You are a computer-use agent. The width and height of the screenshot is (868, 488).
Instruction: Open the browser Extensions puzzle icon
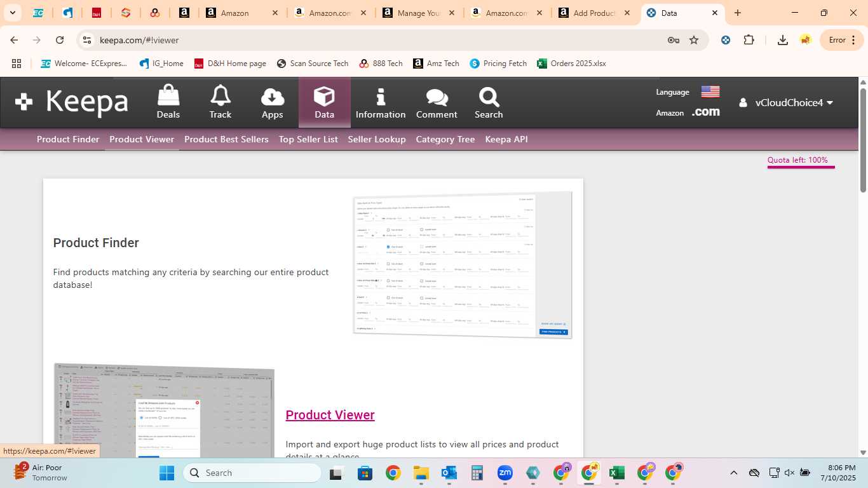click(x=749, y=40)
